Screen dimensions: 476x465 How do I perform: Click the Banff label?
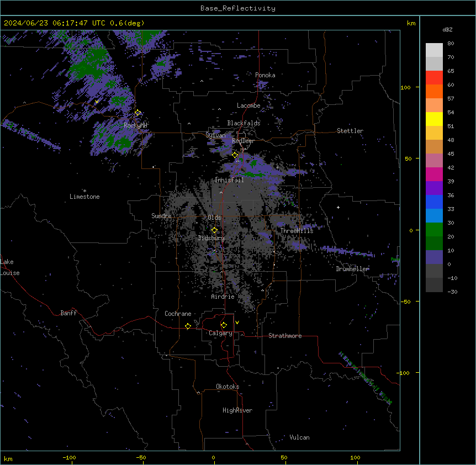68,313
